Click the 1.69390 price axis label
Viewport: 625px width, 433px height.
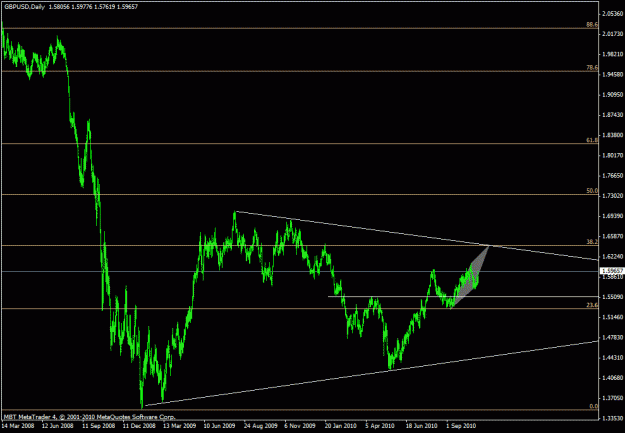click(613, 216)
